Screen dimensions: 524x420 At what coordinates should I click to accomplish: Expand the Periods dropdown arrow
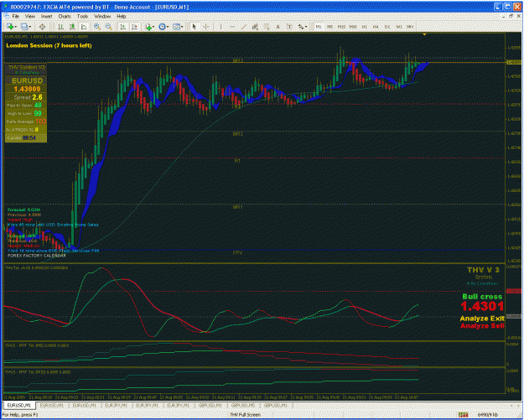point(168,27)
